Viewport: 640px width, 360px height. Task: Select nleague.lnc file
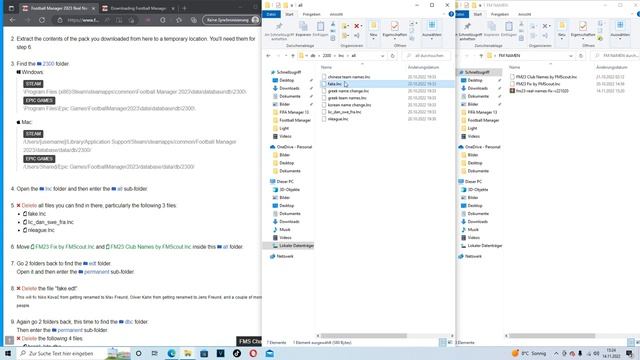pyautogui.click(x=338, y=119)
